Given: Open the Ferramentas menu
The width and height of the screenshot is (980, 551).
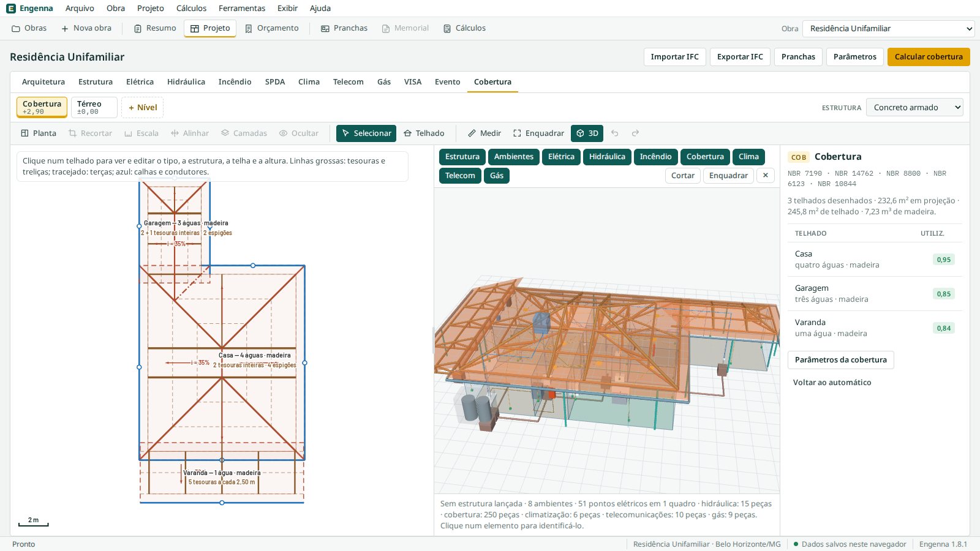Looking at the screenshot, I should 242,9.
